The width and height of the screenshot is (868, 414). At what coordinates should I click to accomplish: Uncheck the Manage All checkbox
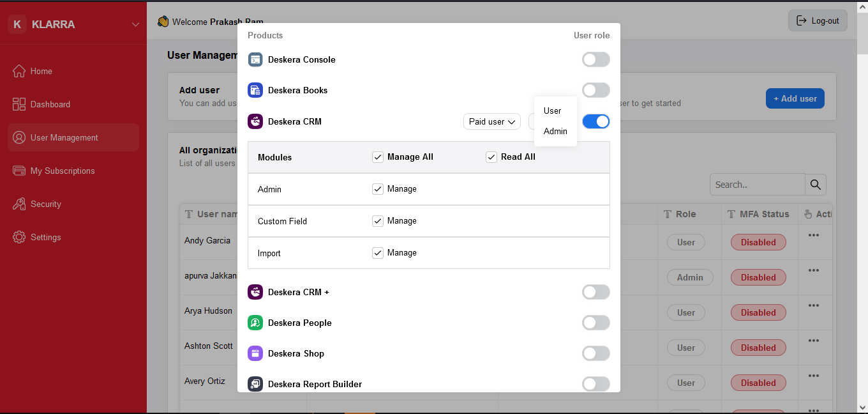coord(378,157)
